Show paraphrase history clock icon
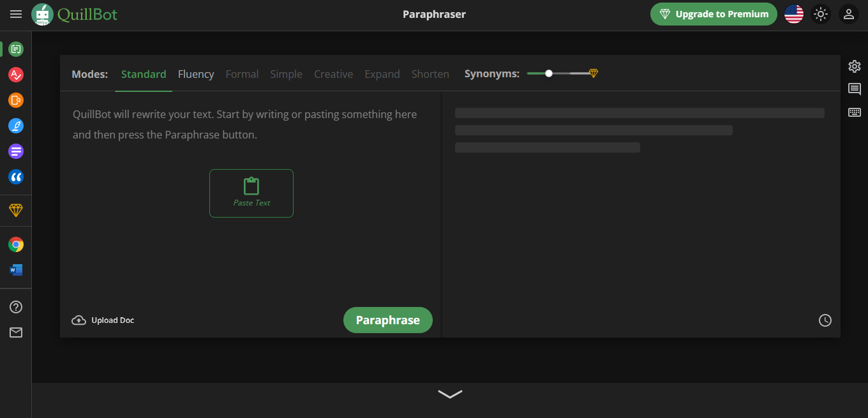The height and width of the screenshot is (418, 868). click(x=825, y=320)
